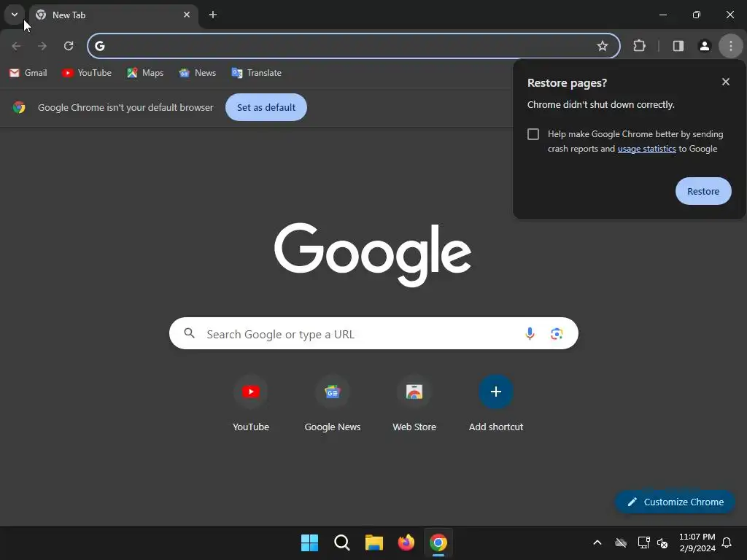The image size is (747, 560).
Task: Open the usage statistics link
Action: pos(646,149)
